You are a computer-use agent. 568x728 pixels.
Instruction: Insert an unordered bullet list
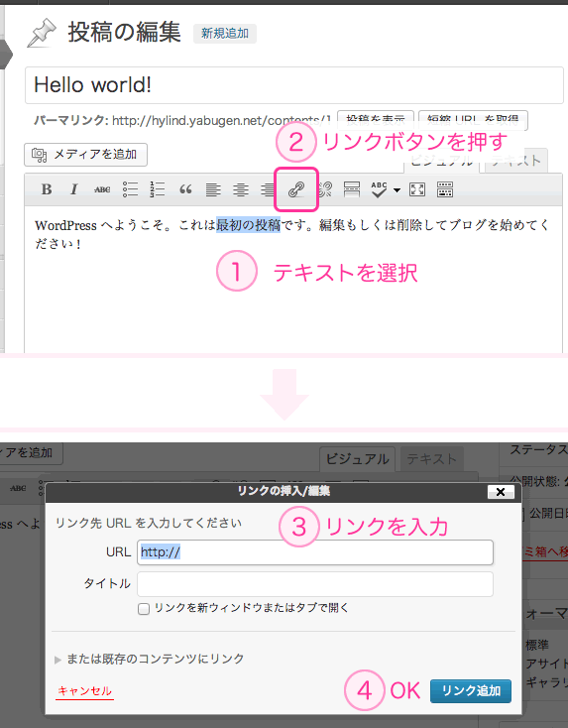coord(131,189)
